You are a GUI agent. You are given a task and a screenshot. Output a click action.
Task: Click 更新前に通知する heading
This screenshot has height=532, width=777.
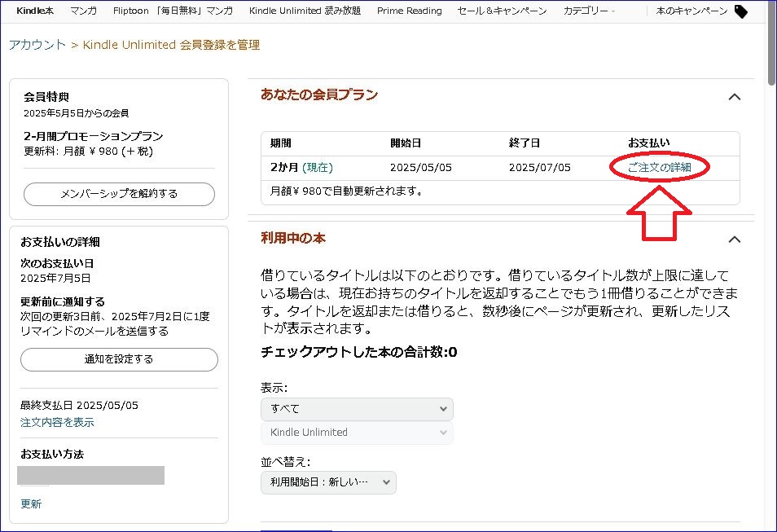(63, 301)
